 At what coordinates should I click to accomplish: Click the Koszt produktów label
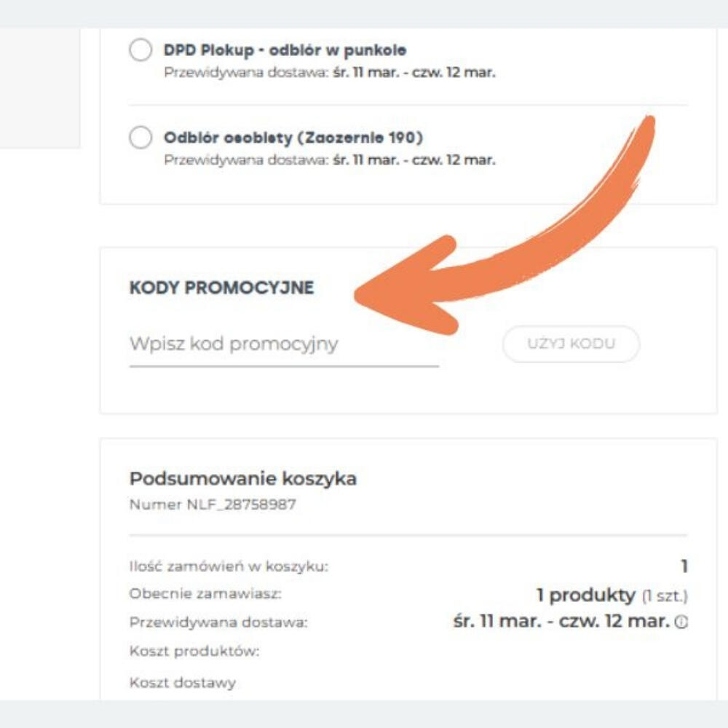coord(194,652)
